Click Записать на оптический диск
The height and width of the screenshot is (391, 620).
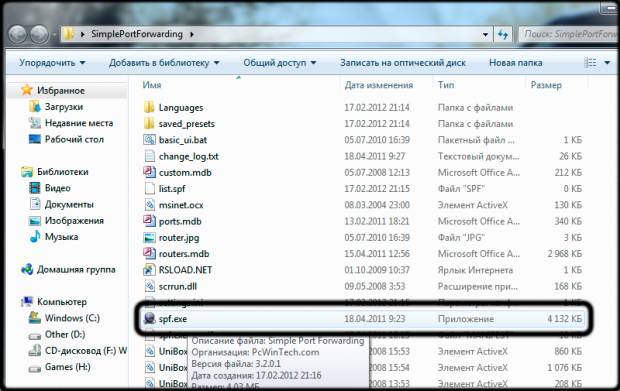tap(403, 62)
